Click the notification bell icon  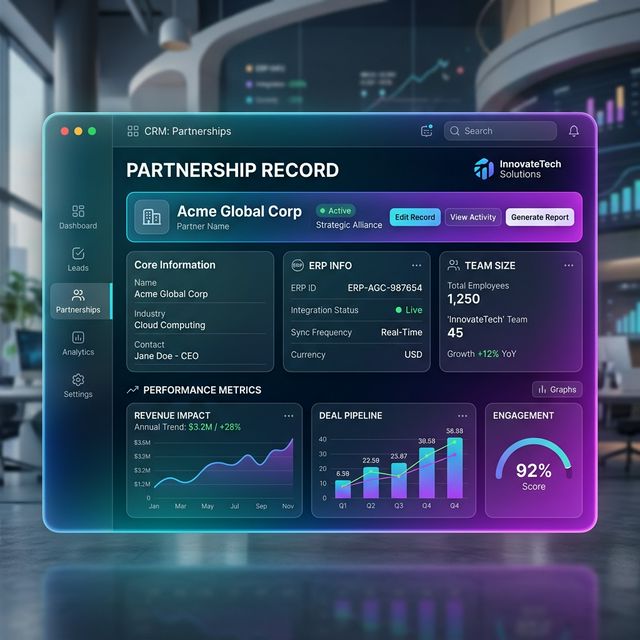pyautogui.click(x=573, y=131)
